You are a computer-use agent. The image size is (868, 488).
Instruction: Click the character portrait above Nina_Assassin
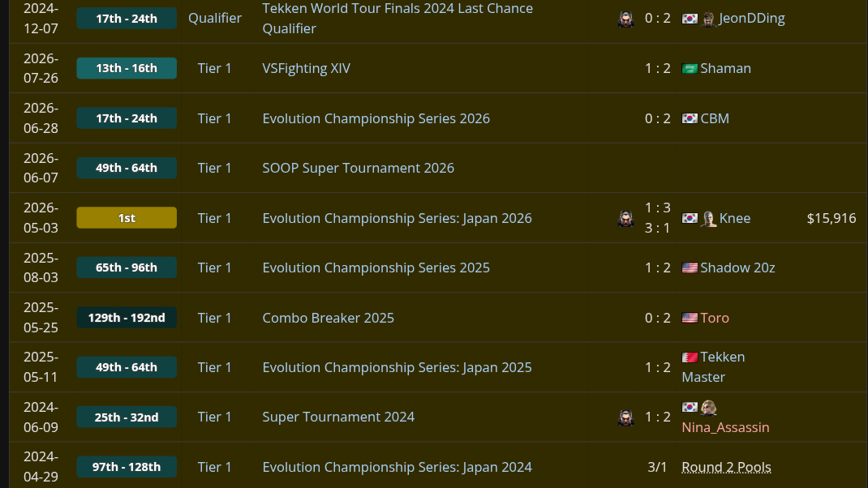(x=708, y=408)
